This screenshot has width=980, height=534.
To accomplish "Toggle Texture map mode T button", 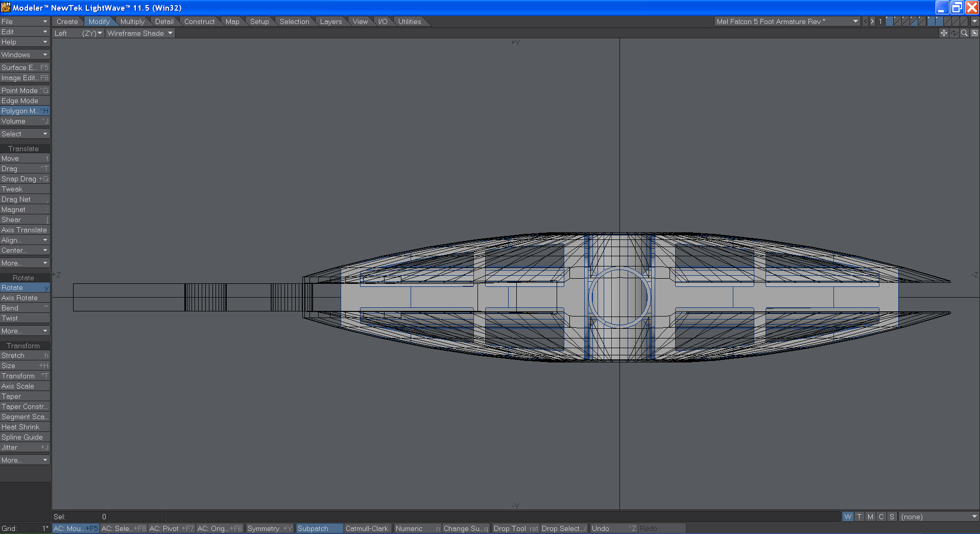I will (x=859, y=517).
